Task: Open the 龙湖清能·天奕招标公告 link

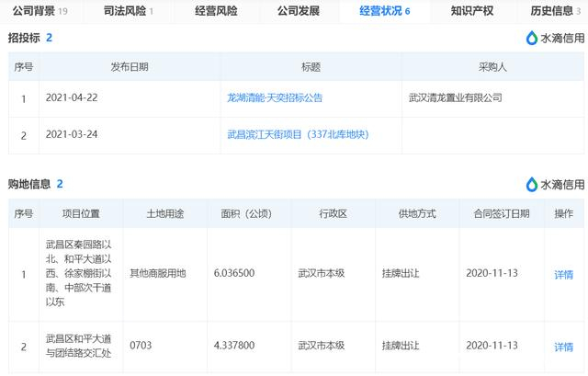Action: coord(275,98)
